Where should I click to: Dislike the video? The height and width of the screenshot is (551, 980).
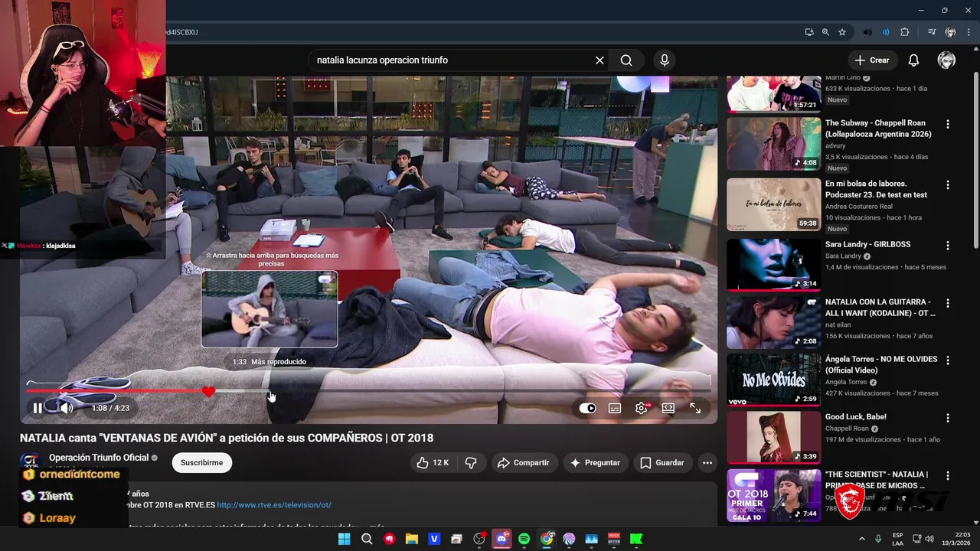point(471,463)
